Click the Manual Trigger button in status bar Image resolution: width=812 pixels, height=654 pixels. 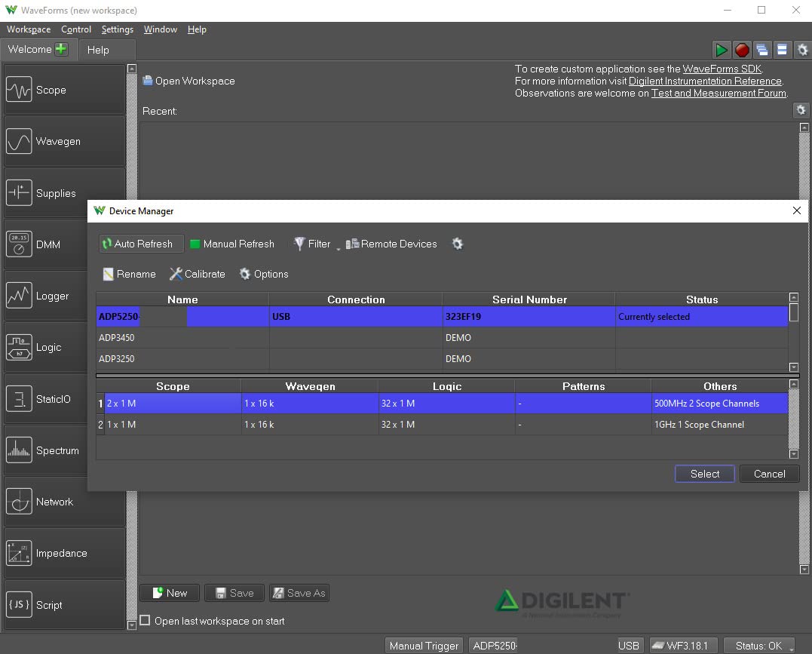tap(424, 646)
